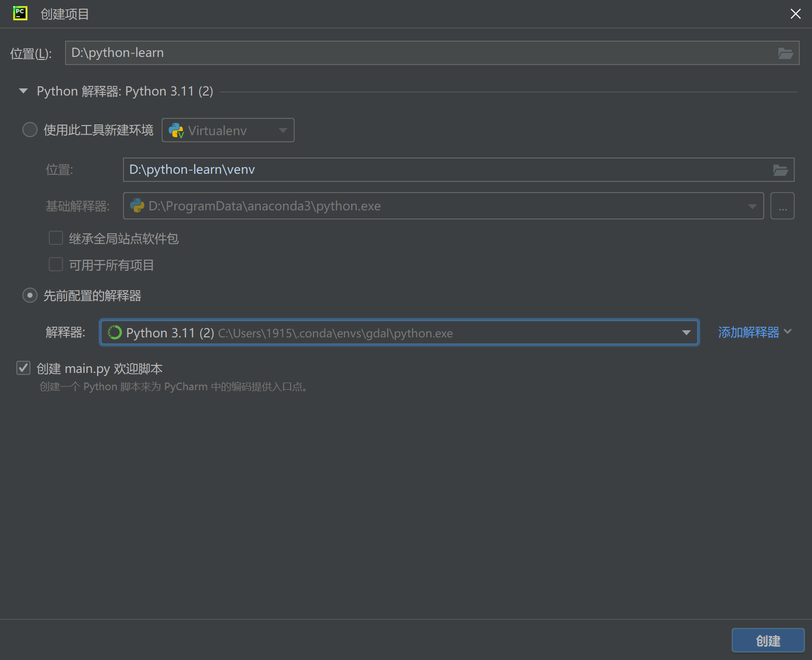
Task: Close the 创建项目 dialog
Action: pyautogui.click(x=796, y=14)
